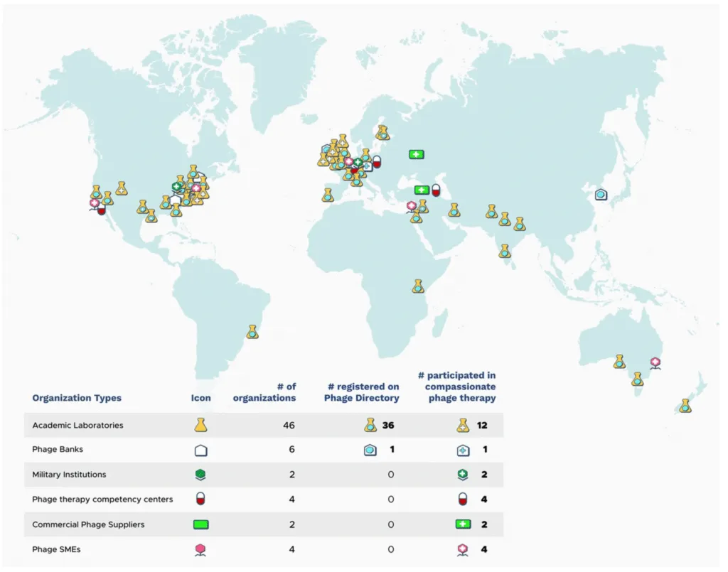Select the green supplier marker in Russia
This screenshot has height=572, width=728.
[x=416, y=154]
